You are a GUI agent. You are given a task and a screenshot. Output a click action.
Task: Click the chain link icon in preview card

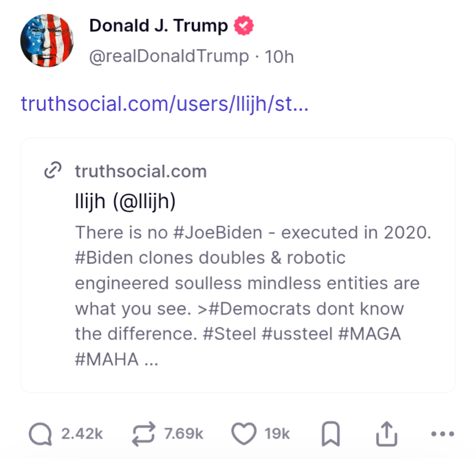click(52, 171)
